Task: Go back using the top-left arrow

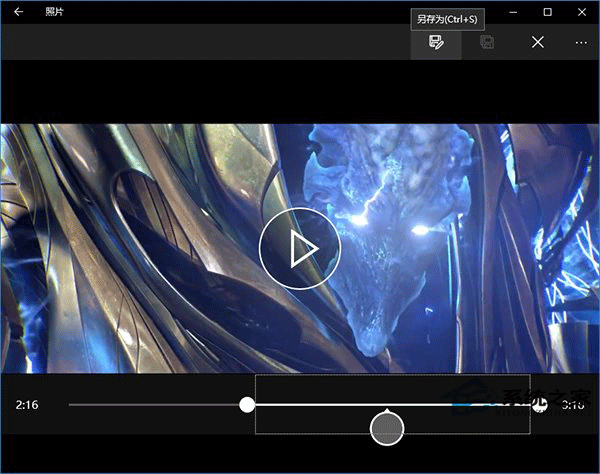Action: [18, 12]
